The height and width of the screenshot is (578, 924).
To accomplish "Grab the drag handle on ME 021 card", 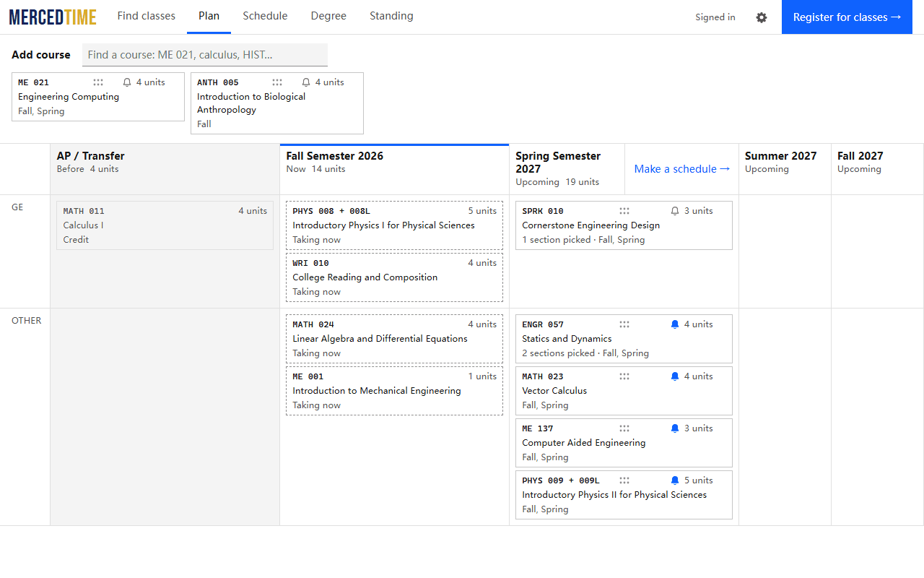I will tap(98, 82).
